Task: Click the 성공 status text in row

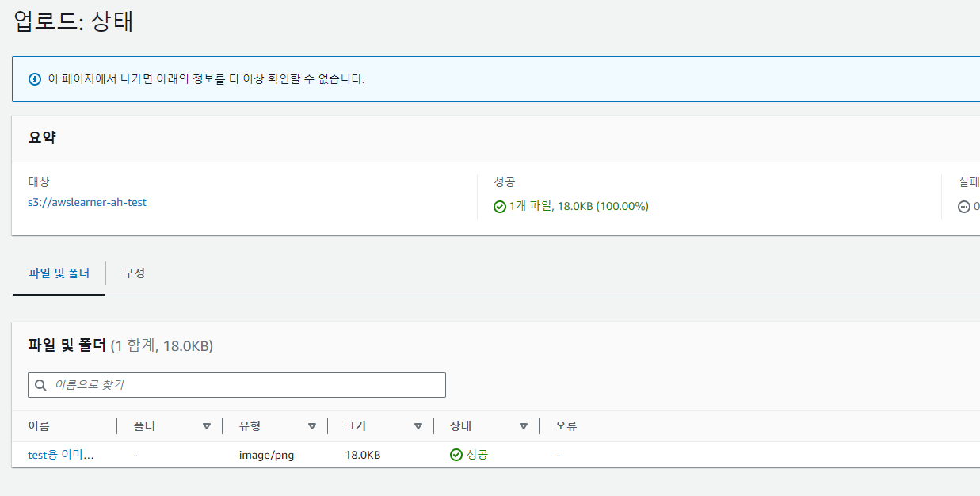Action: (477, 455)
